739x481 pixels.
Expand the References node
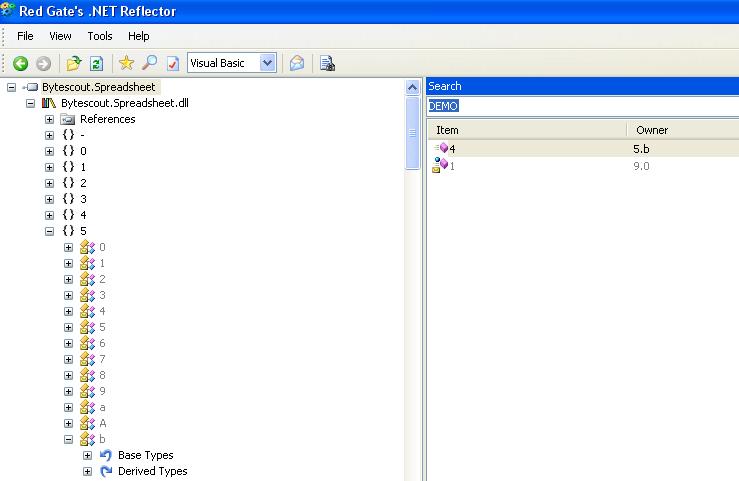coord(49,119)
